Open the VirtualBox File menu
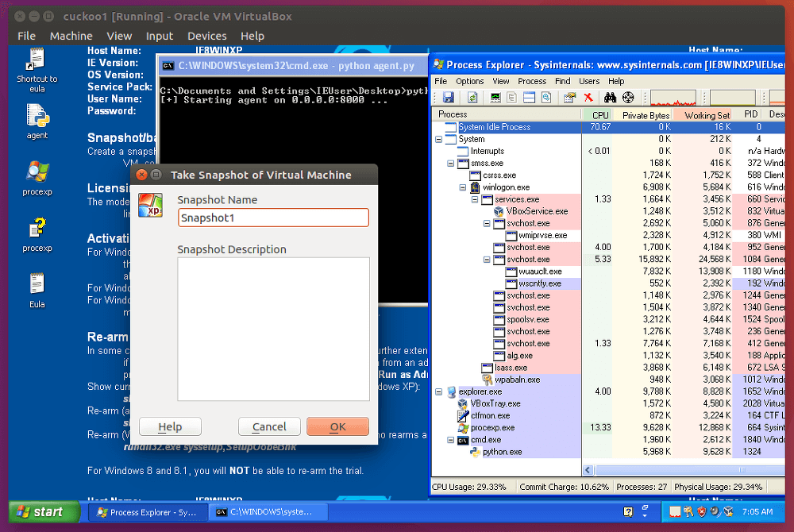 (x=26, y=36)
